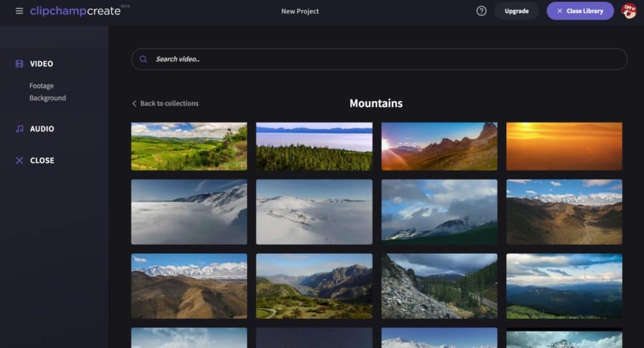The width and height of the screenshot is (644, 348).
Task: Open the hamburger menu icon
Action: click(x=19, y=11)
